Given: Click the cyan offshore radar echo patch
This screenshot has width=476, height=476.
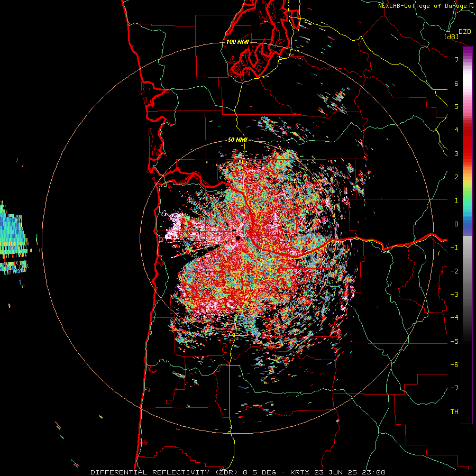Looking at the screenshot, I should [14, 239].
